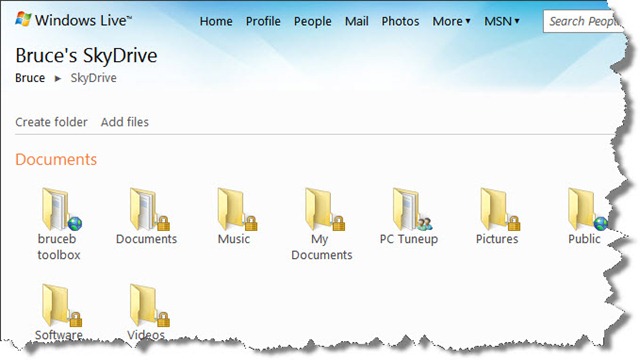Click the 'bruceb toolbox' folder label
This screenshot has width=640, height=360.
click(x=58, y=247)
